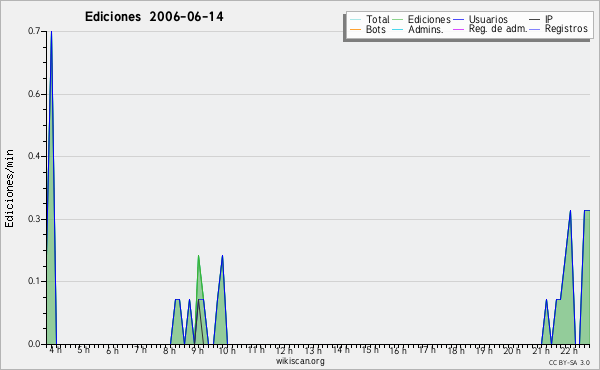Select the 'Bots' legend label
The width and height of the screenshot is (600, 370).
point(376,29)
